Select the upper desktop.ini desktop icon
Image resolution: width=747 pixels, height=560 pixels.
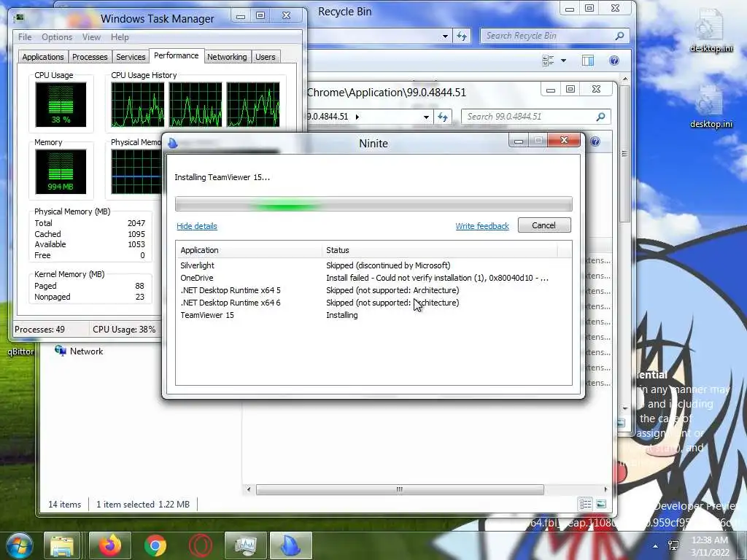pos(711,31)
